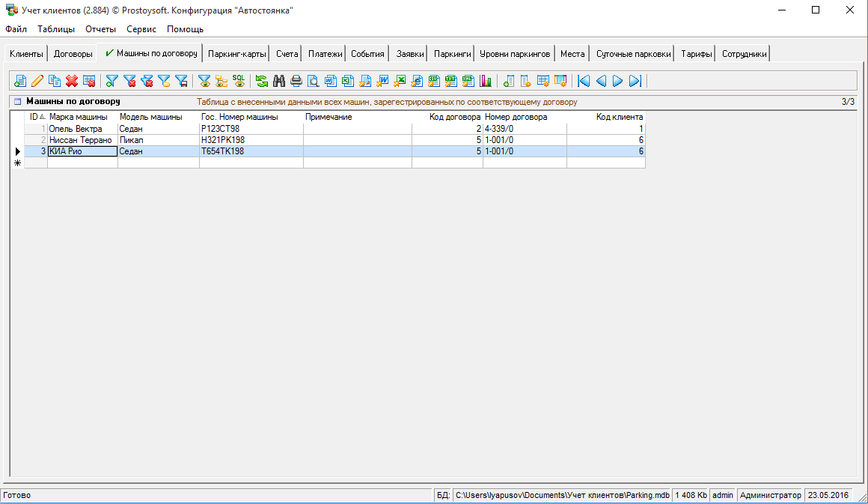The width and height of the screenshot is (868, 504).
Task: Select the Ниссан Террано cell
Action: (81, 140)
